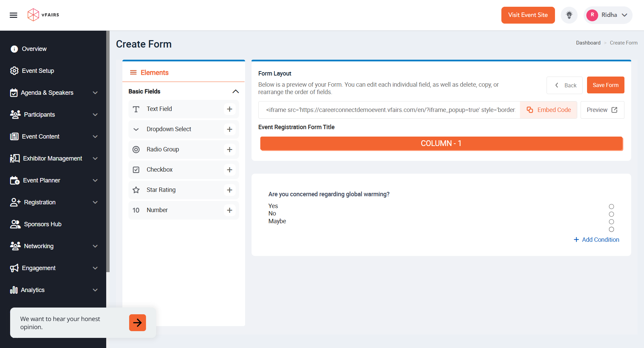Click the vFairs logo

click(43, 15)
